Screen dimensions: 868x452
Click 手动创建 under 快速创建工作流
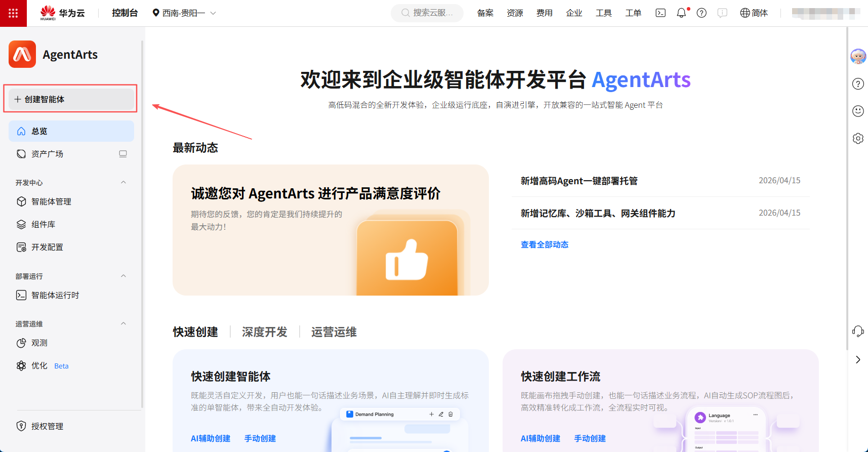(590, 438)
